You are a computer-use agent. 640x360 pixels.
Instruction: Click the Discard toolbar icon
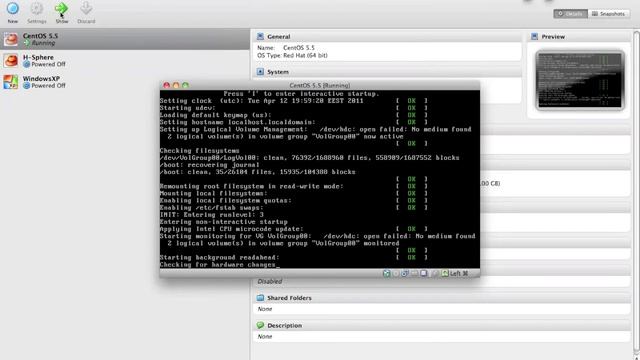point(86,8)
